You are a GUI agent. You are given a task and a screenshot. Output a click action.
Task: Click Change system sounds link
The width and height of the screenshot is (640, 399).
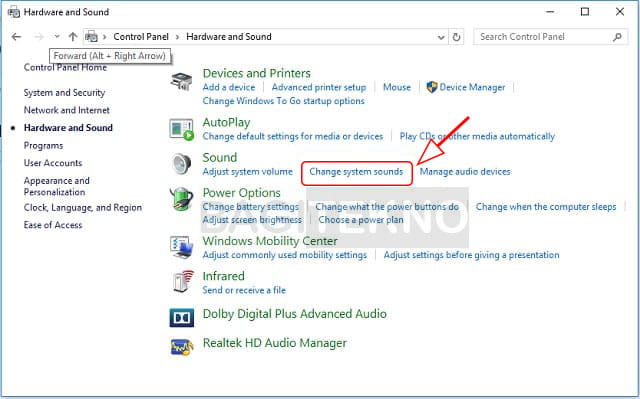(x=356, y=172)
